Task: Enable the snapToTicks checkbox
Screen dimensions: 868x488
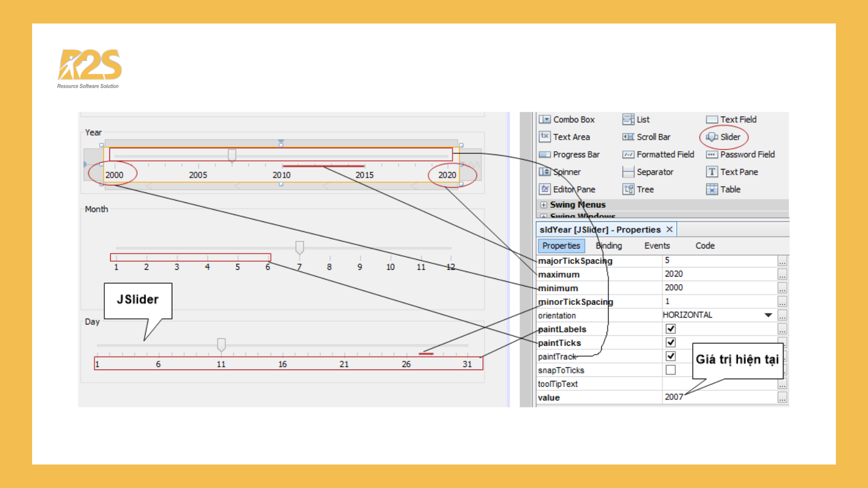Action: pyautogui.click(x=670, y=370)
